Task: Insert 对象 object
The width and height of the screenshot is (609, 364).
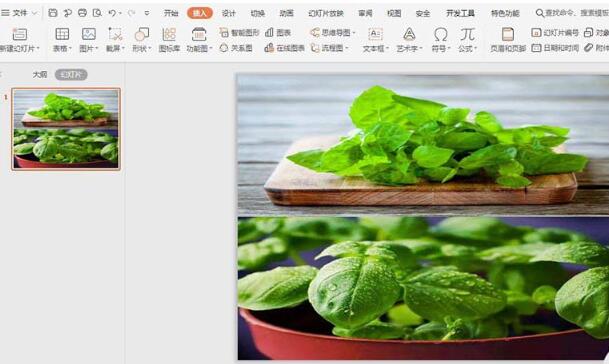Action: (x=596, y=33)
